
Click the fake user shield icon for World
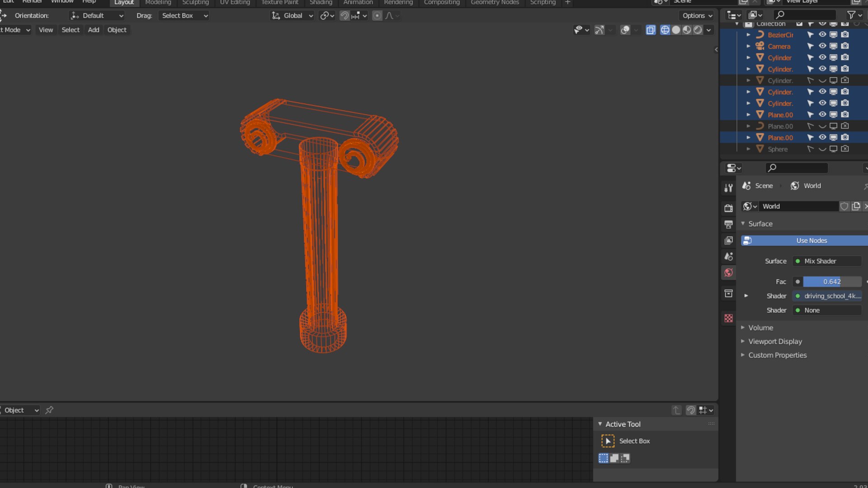coord(844,206)
